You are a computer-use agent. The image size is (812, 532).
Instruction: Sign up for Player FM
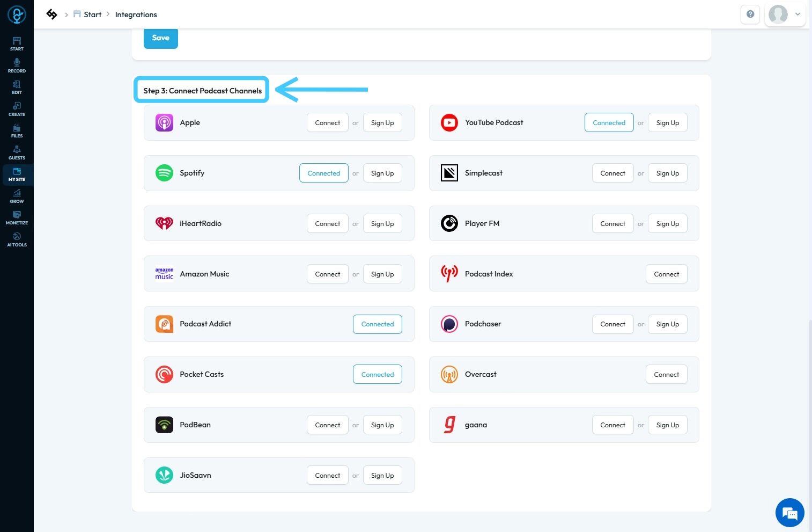[668, 224]
